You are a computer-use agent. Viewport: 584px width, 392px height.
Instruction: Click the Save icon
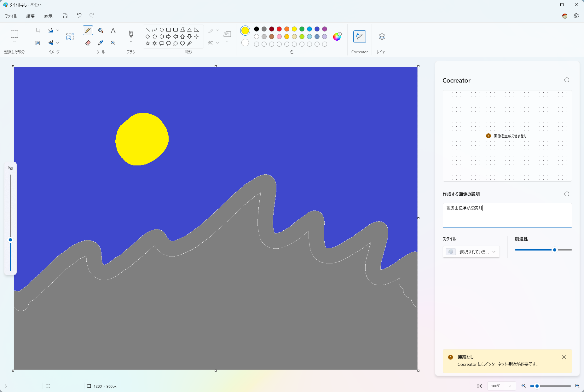click(x=65, y=16)
